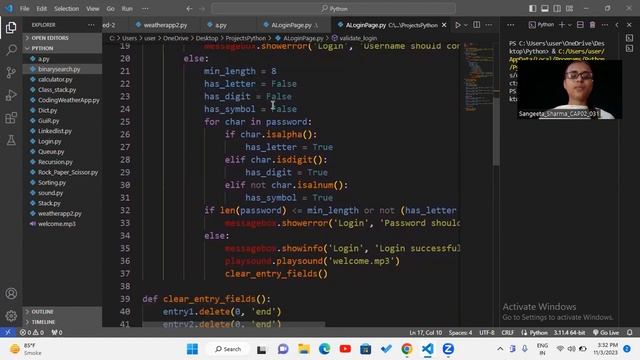Toggle the secondary side bar layout icon
The width and height of the screenshot is (640, 360).
(x=557, y=8)
